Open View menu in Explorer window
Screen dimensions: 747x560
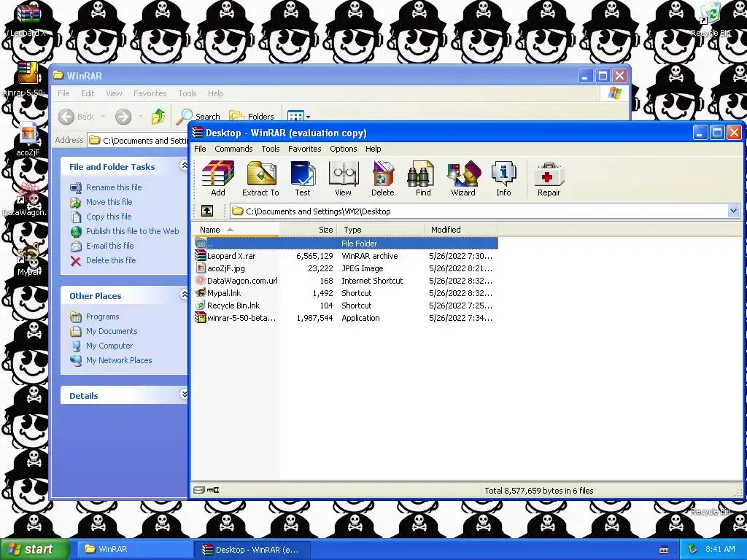pyautogui.click(x=114, y=93)
